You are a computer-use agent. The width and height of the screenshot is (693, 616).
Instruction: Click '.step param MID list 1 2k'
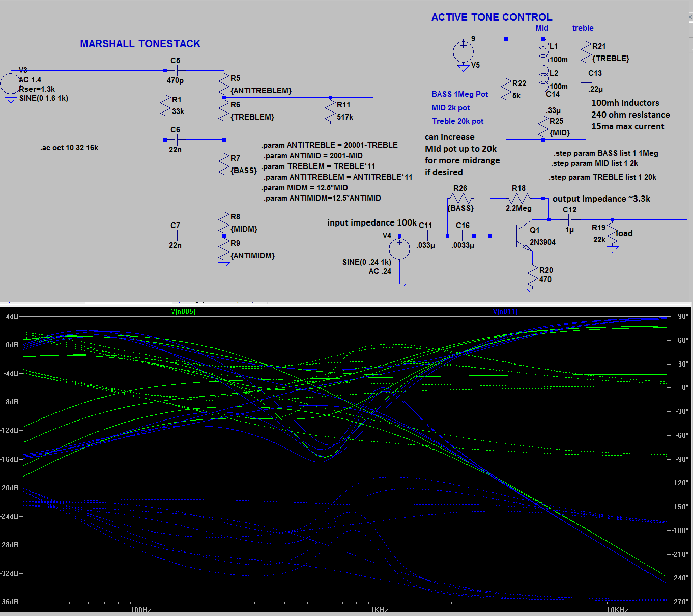[x=595, y=163]
